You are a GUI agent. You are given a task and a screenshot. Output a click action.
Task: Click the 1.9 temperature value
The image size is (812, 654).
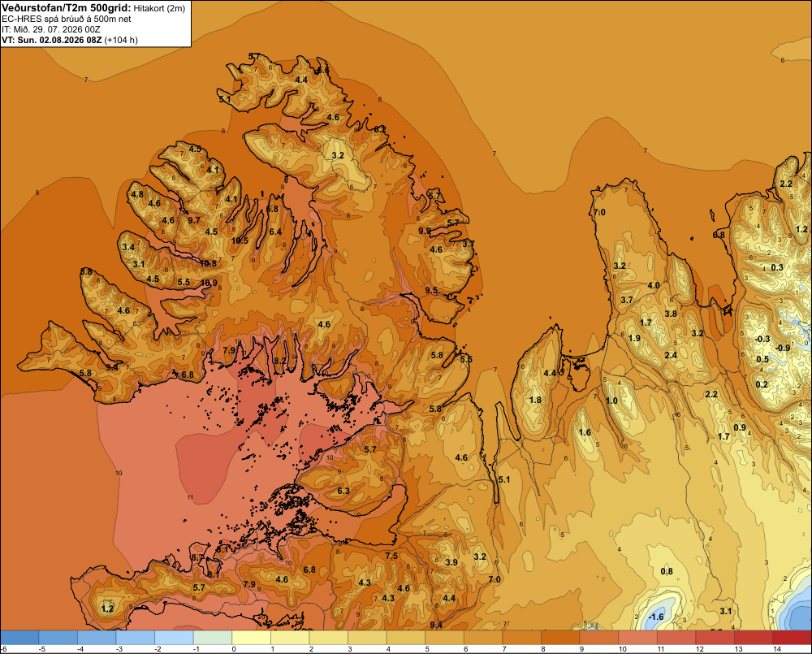[x=634, y=338]
